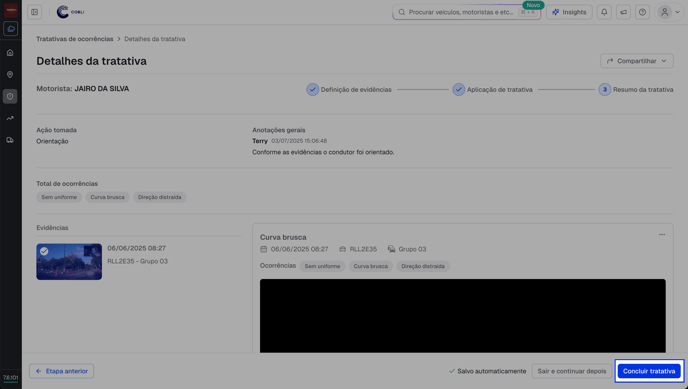Open the truck fleet icon
Viewport: 688px width, 389px height.
(x=10, y=140)
